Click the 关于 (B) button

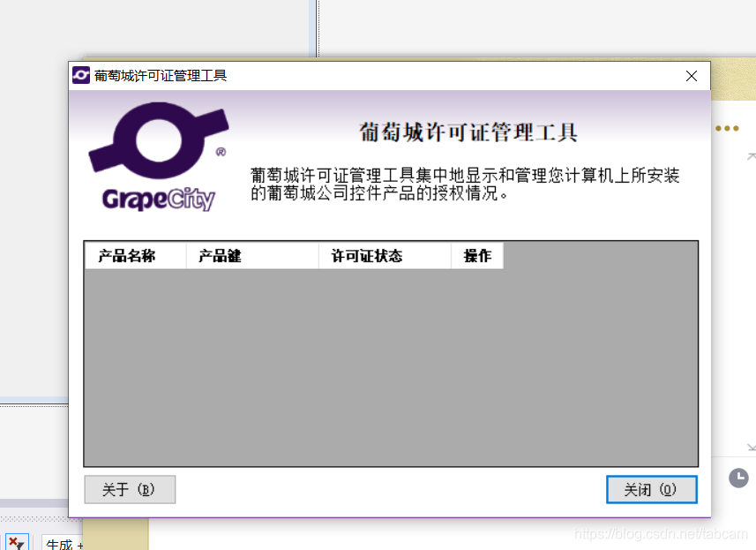pos(130,490)
